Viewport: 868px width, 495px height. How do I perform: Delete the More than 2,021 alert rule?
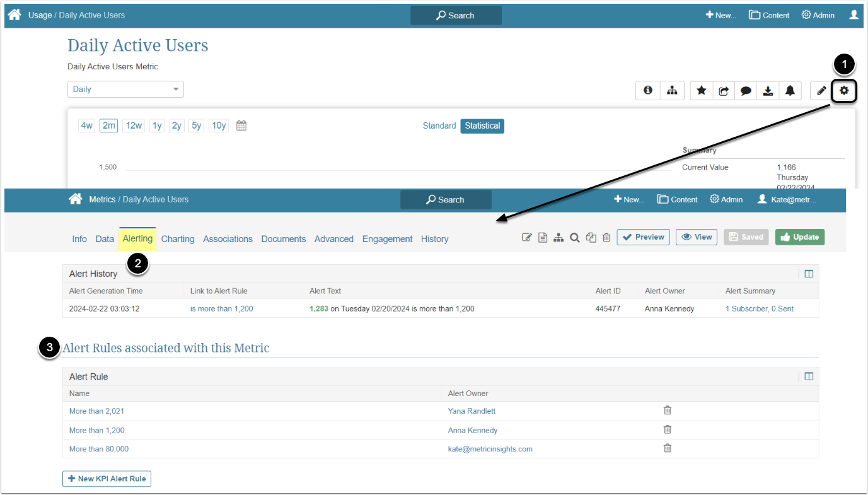tap(668, 411)
